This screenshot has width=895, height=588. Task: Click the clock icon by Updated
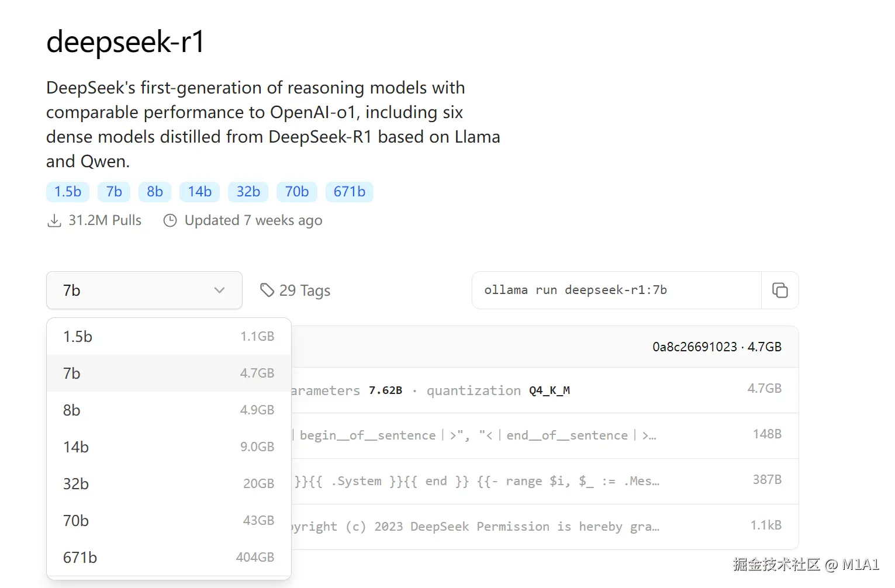point(170,221)
